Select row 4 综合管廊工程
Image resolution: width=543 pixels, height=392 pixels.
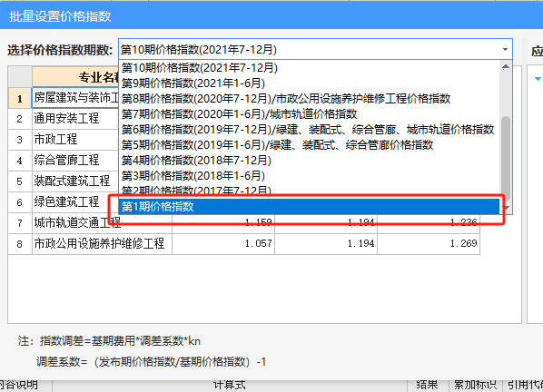(75, 161)
